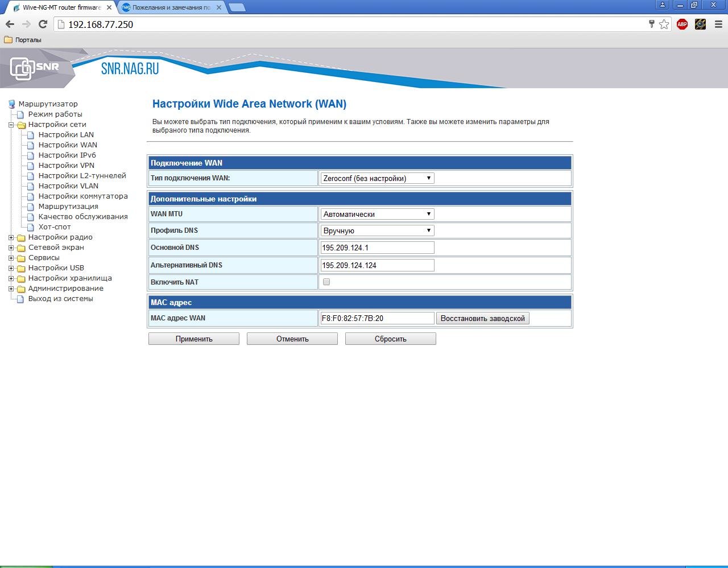
Task: Click the Сбросить button
Action: coord(391,339)
